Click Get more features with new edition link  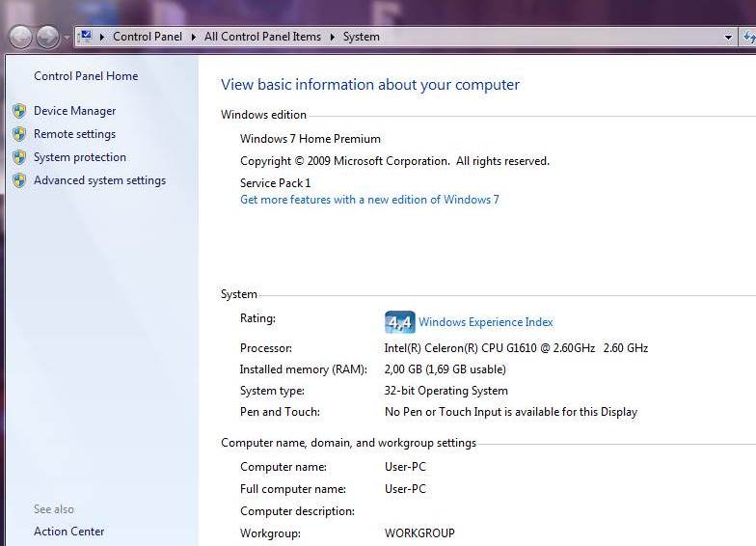click(x=369, y=200)
